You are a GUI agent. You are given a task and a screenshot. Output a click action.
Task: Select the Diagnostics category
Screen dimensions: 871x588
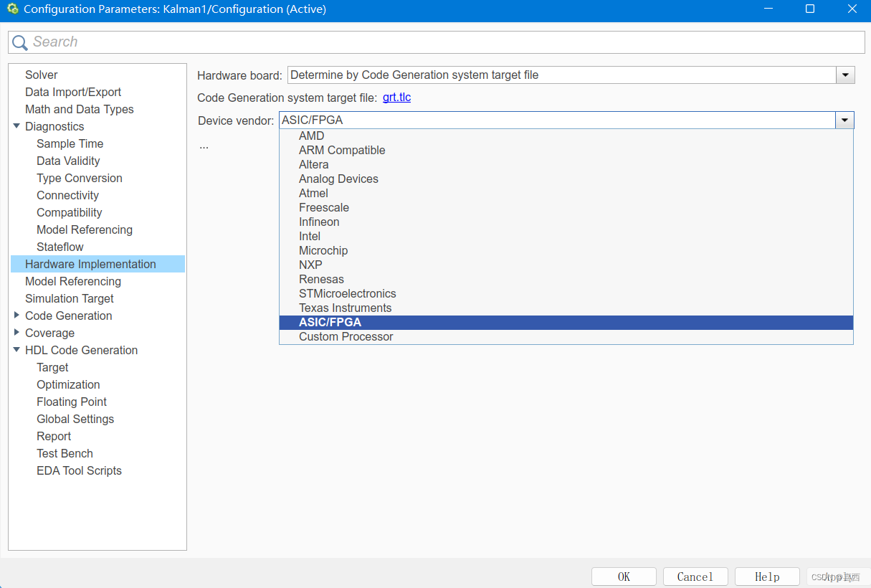[54, 127]
